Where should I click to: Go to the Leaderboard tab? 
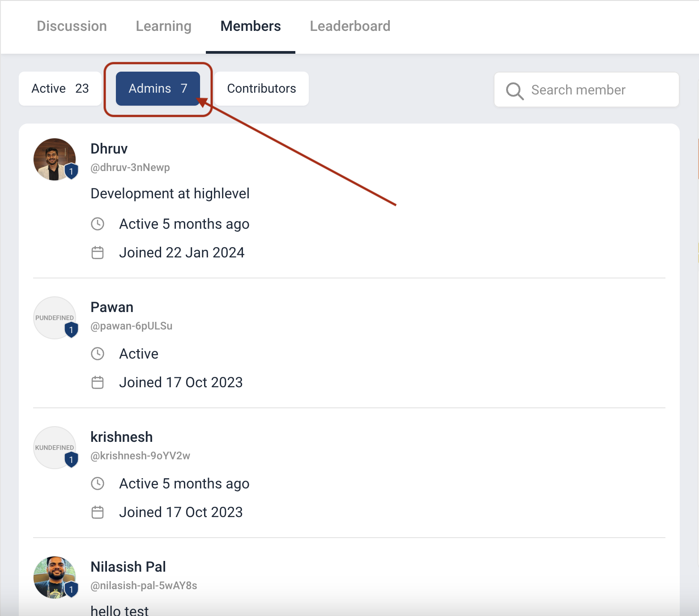click(x=350, y=26)
